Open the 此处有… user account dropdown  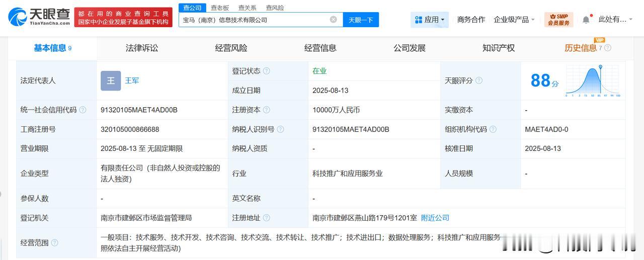616,20
